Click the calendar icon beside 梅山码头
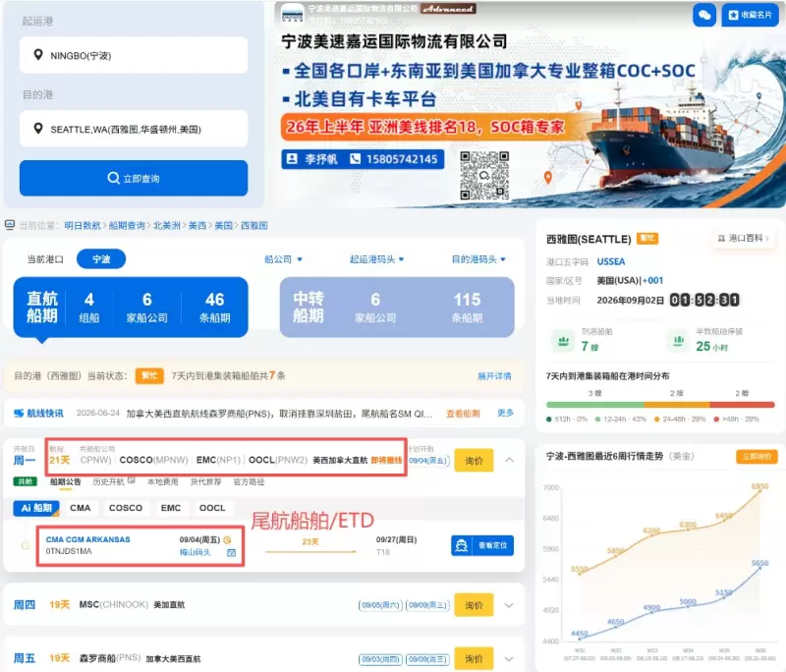Screen dimensions: 786x672 [x=231, y=552]
